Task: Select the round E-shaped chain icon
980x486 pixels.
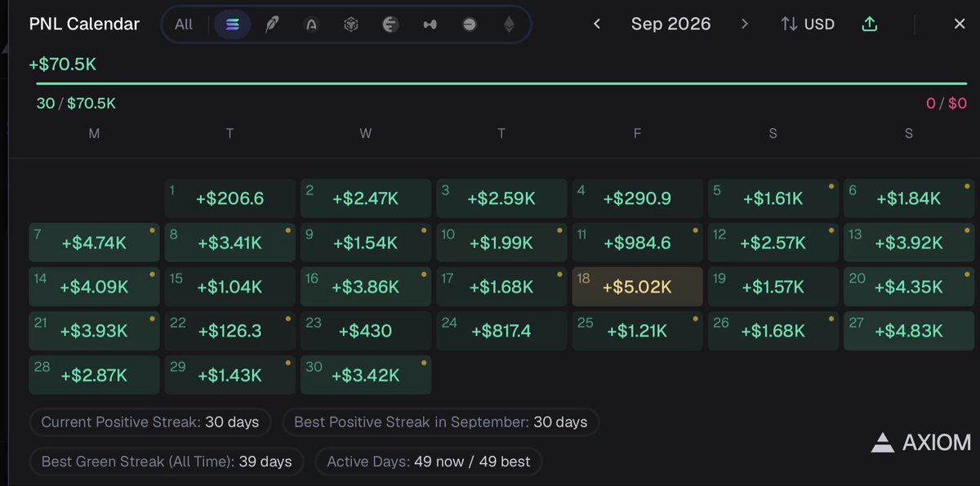Action: coord(390,25)
